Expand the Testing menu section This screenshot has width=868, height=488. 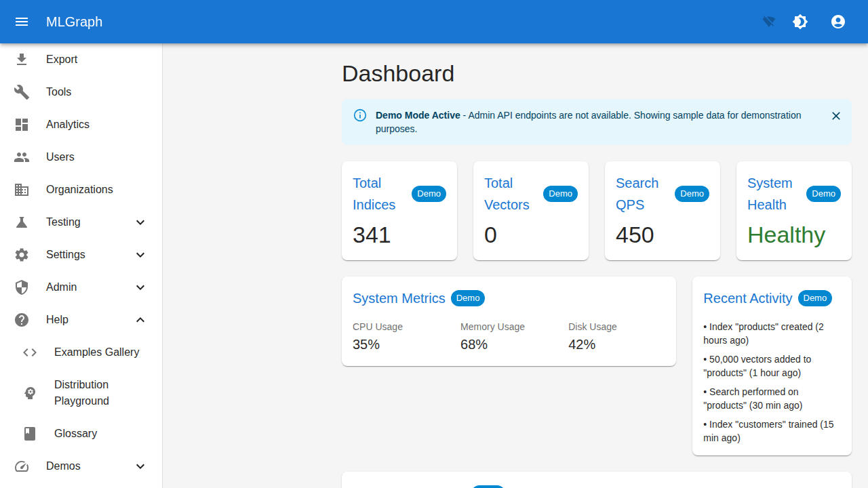click(x=81, y=222)
